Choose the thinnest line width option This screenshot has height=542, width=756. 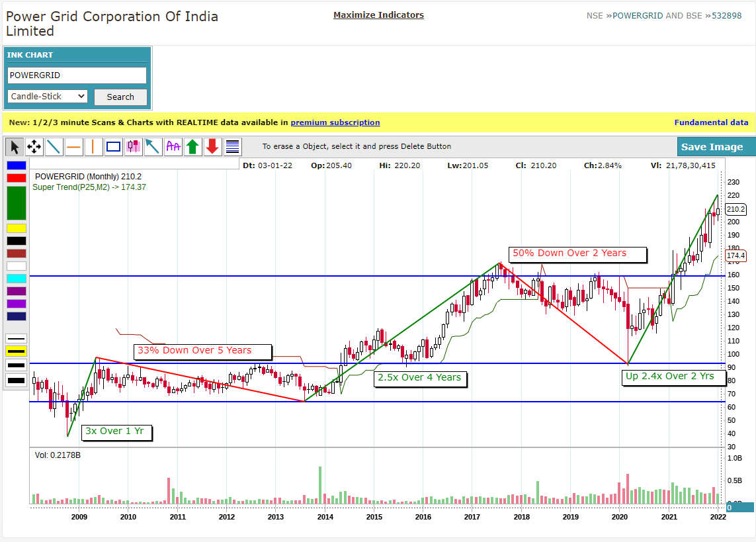click(16, 339)
